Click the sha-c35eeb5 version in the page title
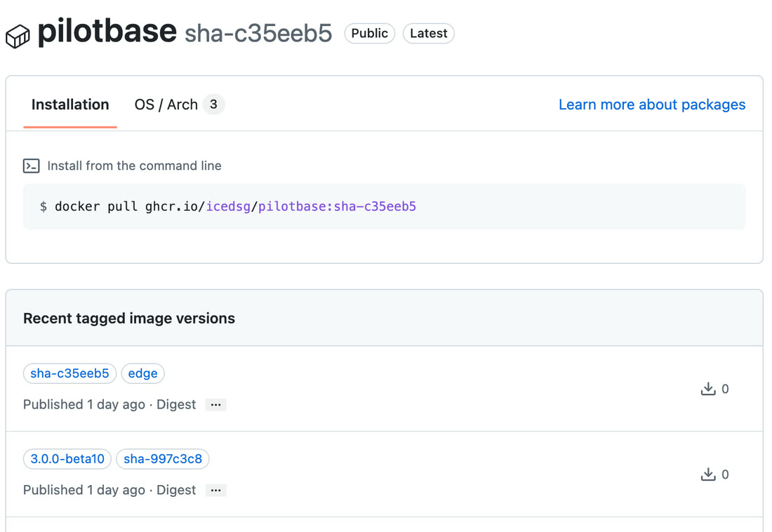 click(258, 34)
